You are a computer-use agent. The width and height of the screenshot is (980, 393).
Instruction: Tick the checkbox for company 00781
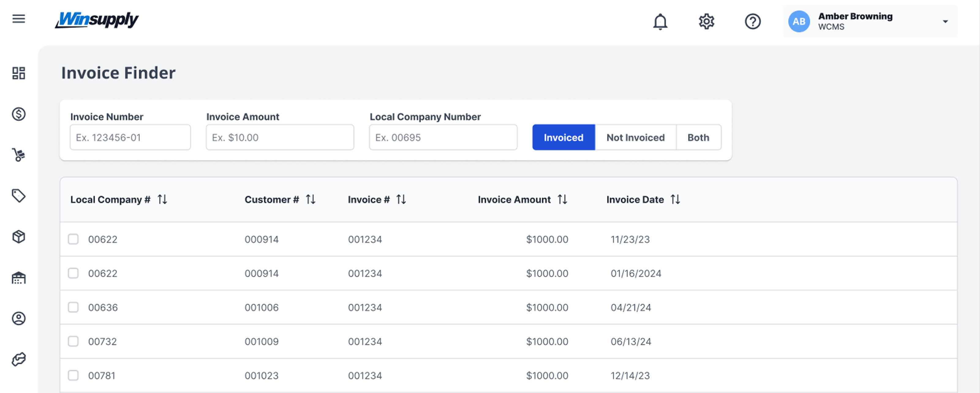click(x=73, y=376)
